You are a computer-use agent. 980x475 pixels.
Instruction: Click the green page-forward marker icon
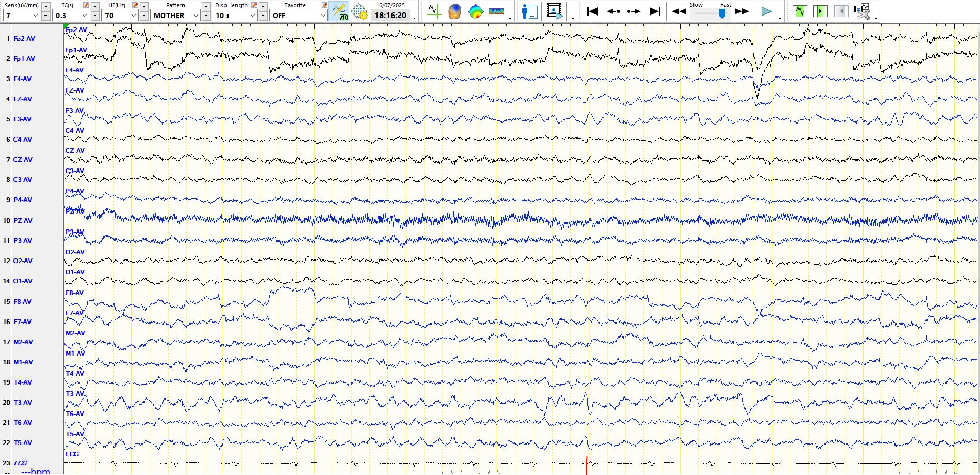[x=821, y=11]
